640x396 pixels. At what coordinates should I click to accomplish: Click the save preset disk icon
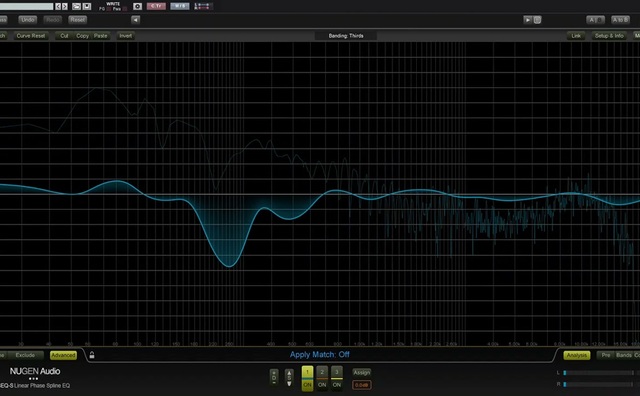click(x=87, y=7)
